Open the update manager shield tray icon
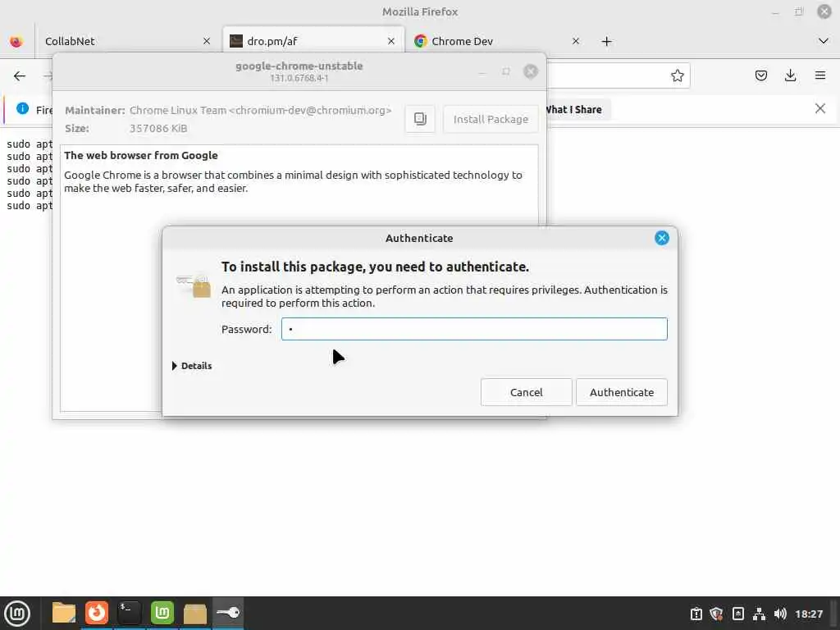 tap(716, 614)
